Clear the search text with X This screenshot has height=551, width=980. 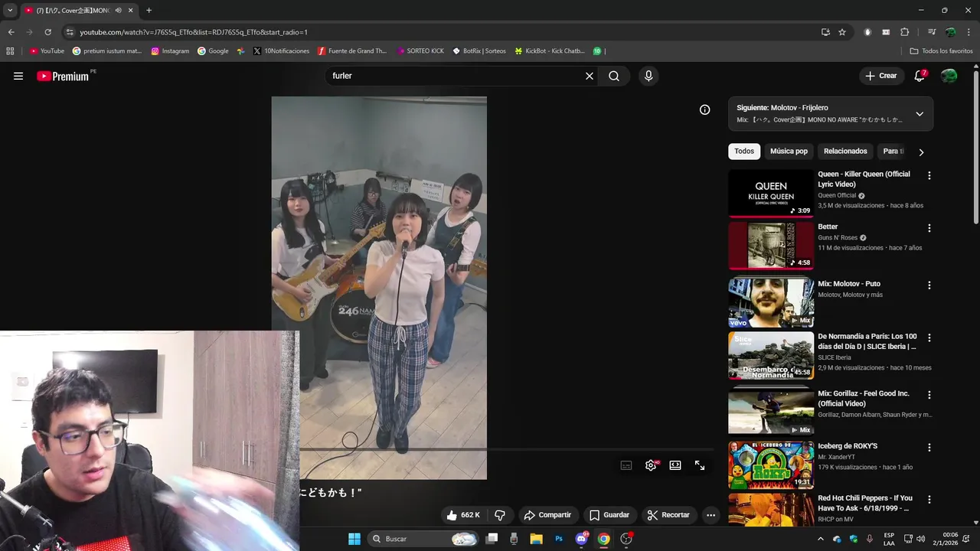click(x=590, y=76)
